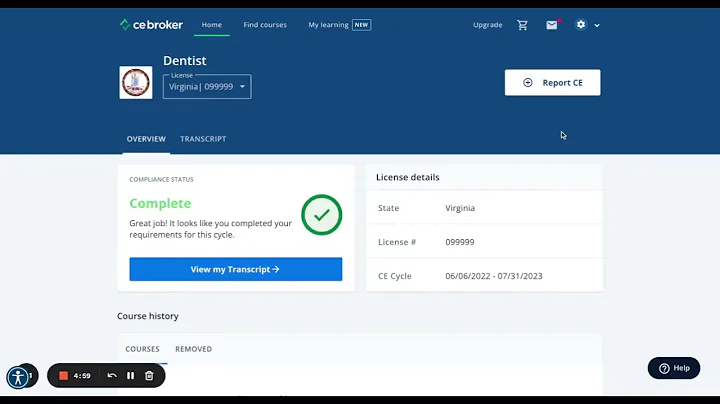Click the View my Transcript button

click(236, 269)
